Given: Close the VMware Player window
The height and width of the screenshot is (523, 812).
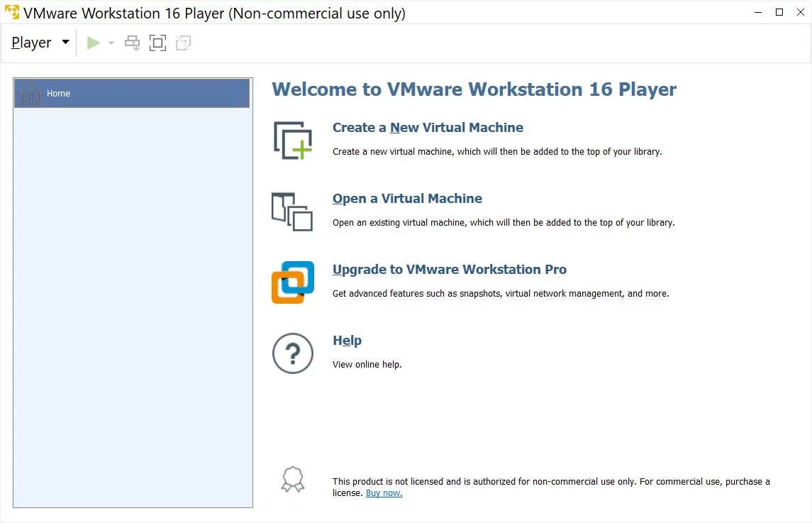Looking at the screenshot, I should pyautogui.click(x=801, y=12).
